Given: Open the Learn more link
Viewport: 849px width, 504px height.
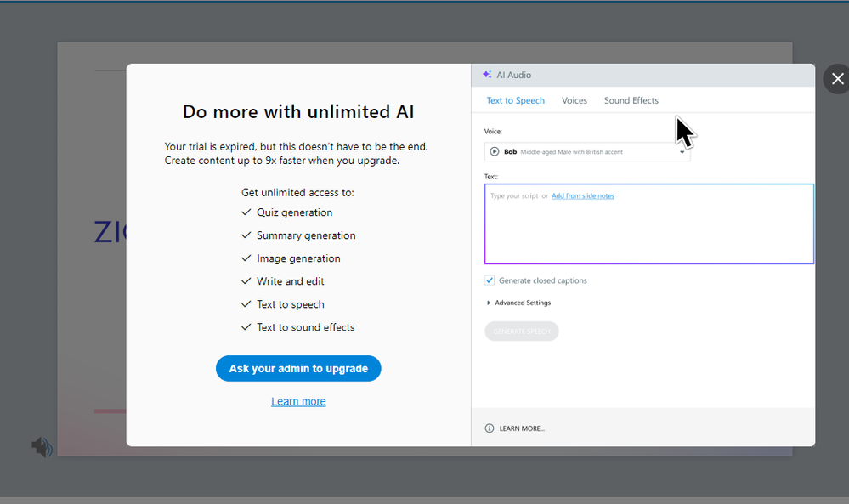Looking at the screenshot, I should click(x=298, y=401).
